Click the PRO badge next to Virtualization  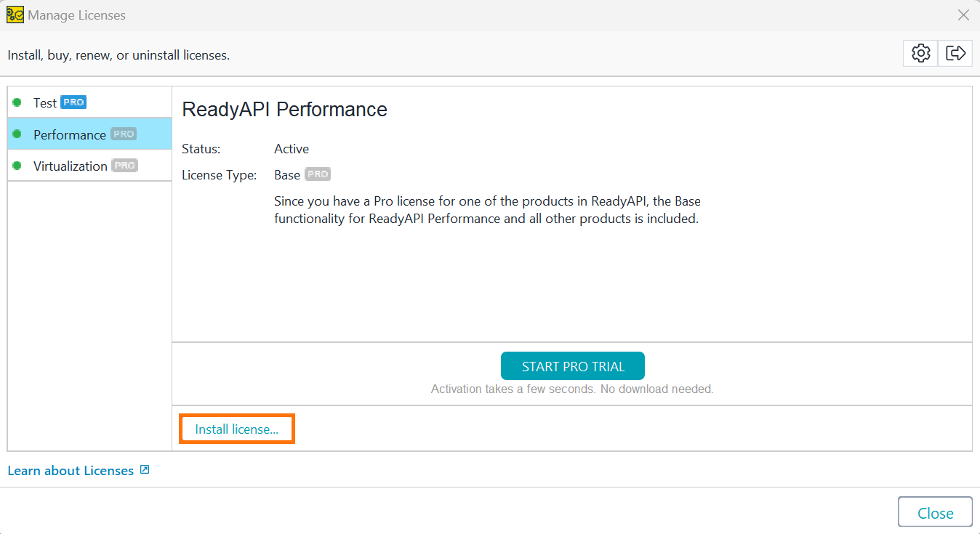(x=124, y=165)
